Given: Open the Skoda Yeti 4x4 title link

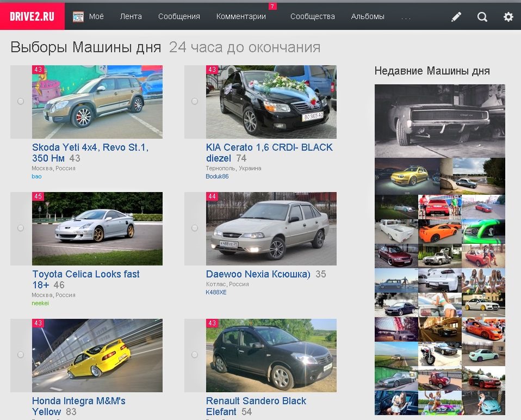Looking at the screenshot, I should 90,152.
